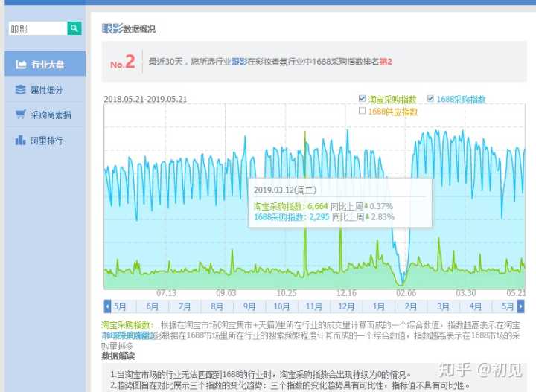
Task: Open the 采购商素描 menu item
Action: click(51, 115)
